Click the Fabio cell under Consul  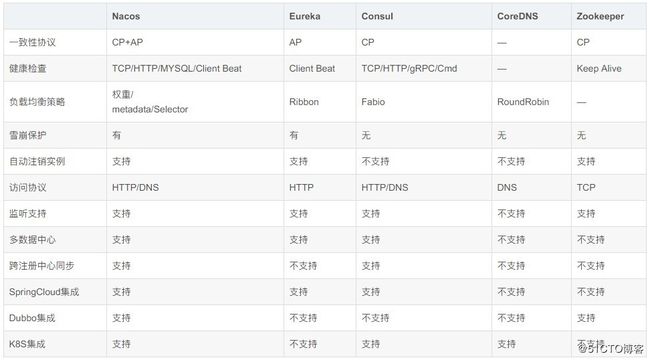(373, 102)
